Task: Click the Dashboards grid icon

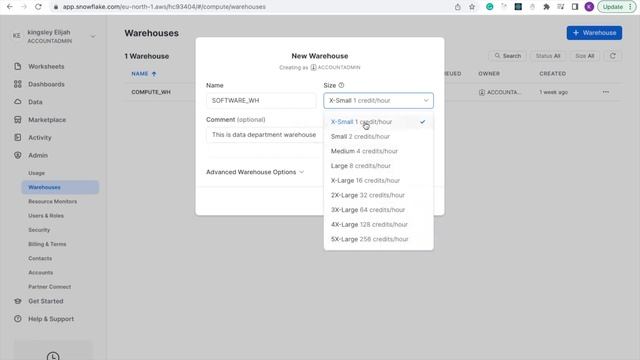Action: (18, 84)
